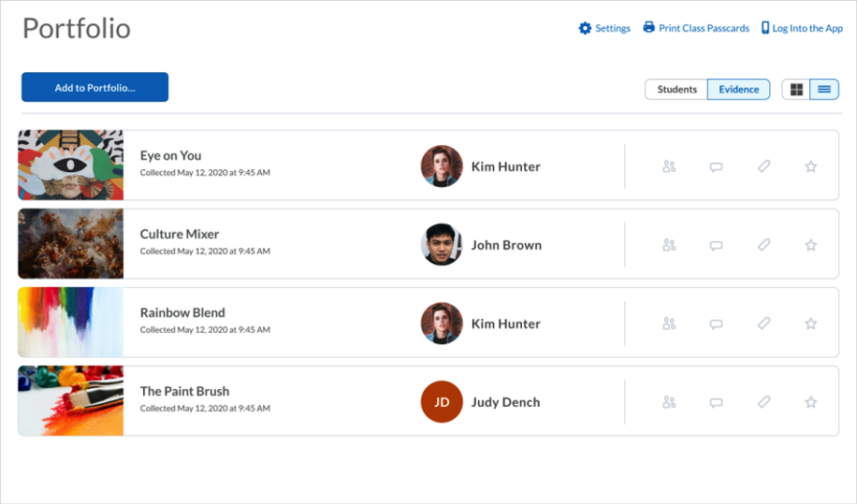Viewport: 857px width, 504px height.
Task: Open comments for Eye on You
Action: coord(716,166)
